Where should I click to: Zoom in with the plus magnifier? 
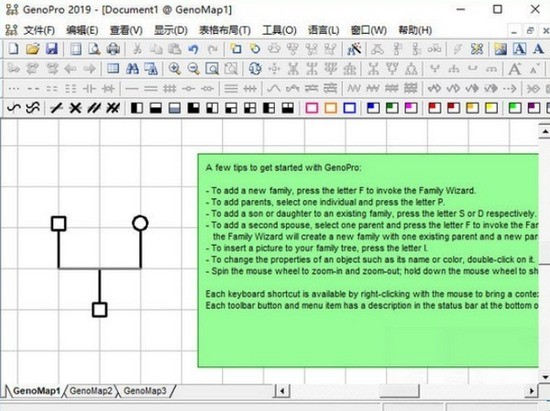tap(174, 68)
